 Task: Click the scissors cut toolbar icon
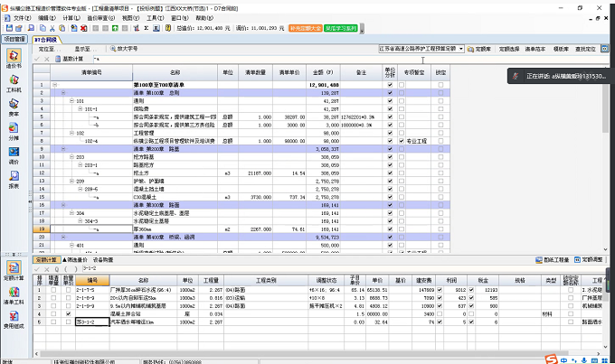pyautogui.click(x=52, y=28)
